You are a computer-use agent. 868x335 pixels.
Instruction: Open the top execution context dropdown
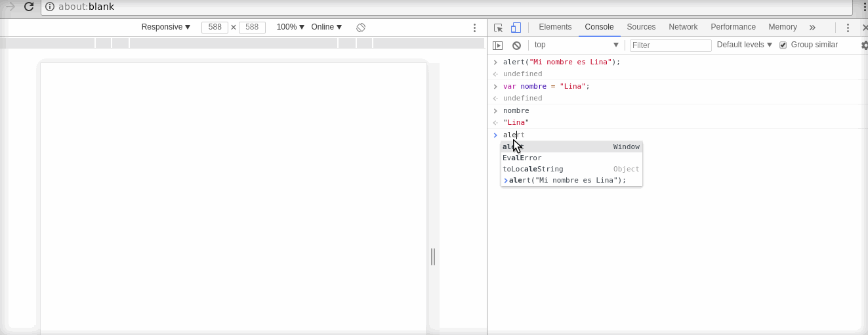click(x=577, y=45)
